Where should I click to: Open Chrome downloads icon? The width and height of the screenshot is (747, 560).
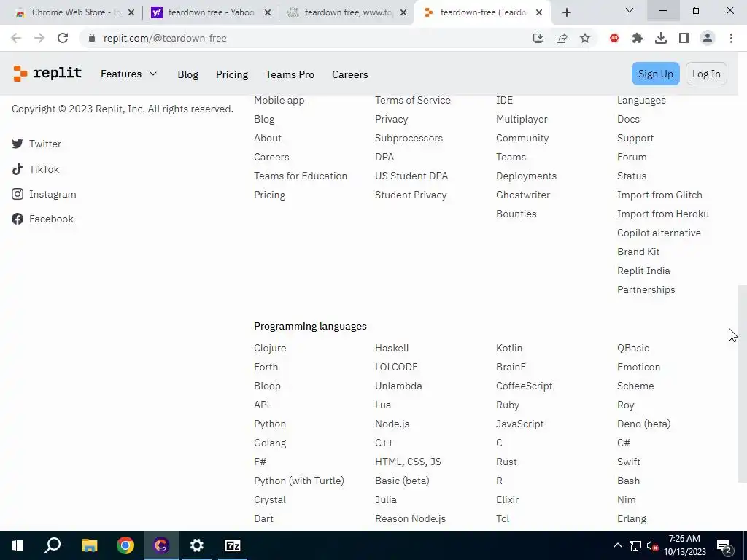click(x=661, y=38)
